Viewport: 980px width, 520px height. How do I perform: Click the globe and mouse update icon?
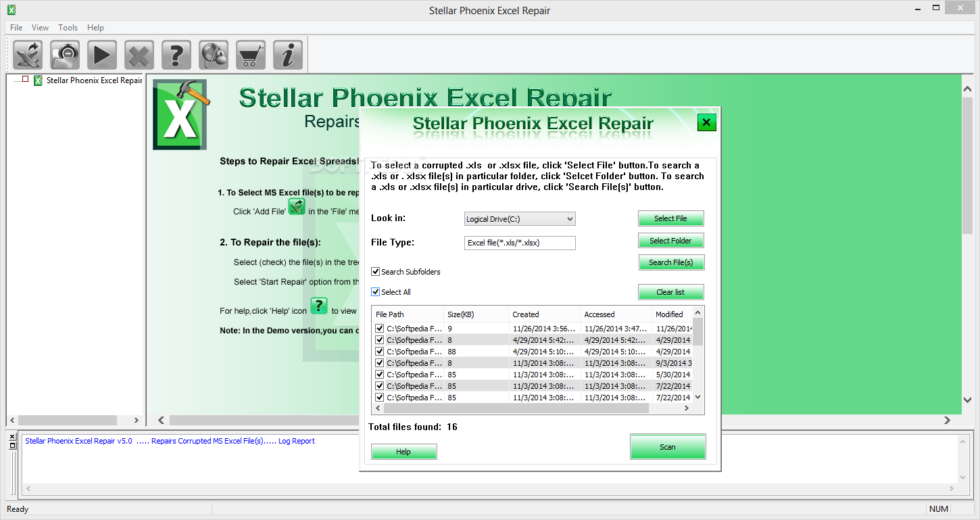[x=214, y=55]
